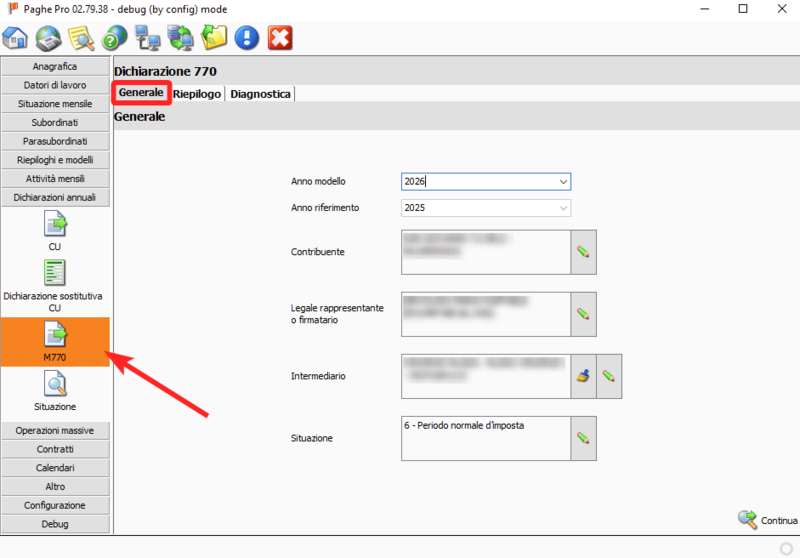Switch to the Diagnostica tab
Screen dimensions: 800x558
pos(260,94)
